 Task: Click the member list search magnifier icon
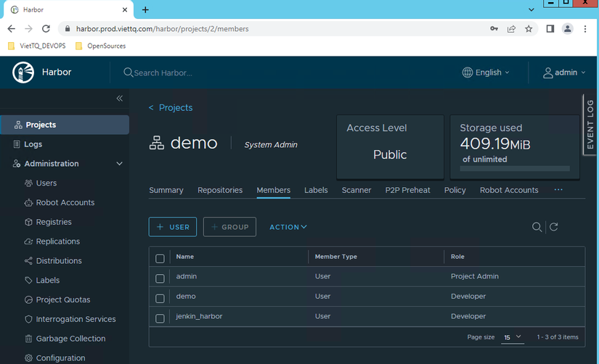point(537,227)
